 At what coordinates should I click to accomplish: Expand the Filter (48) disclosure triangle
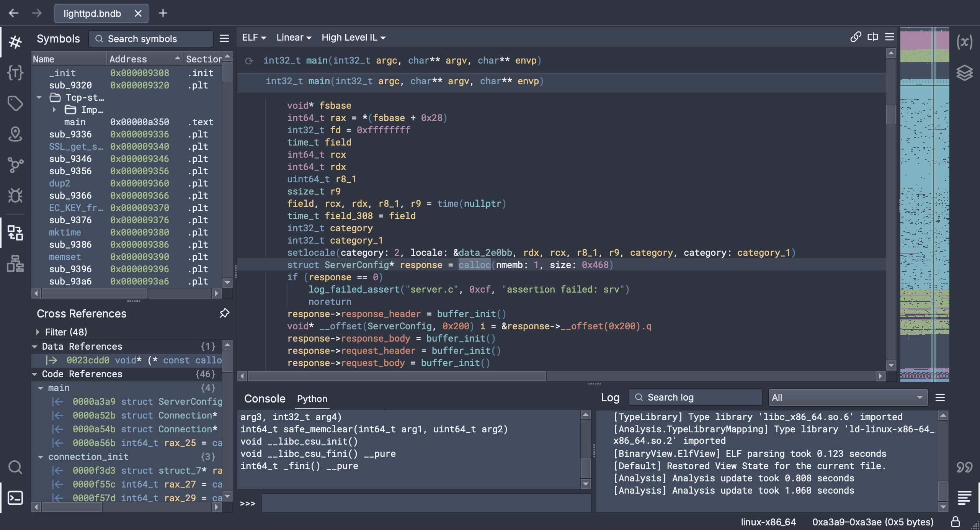pos(38,332)
